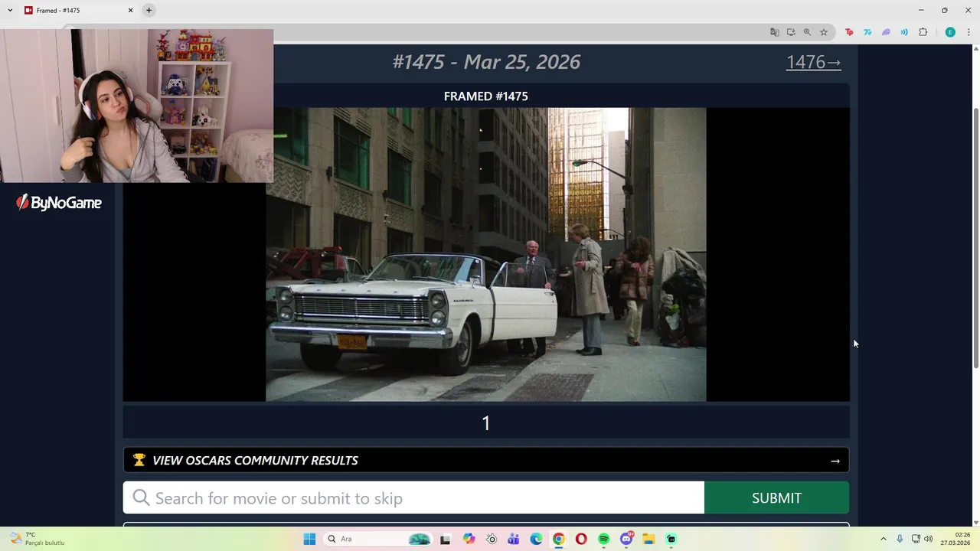This screenshot has height=551, width=980.
Task: Go to puzzle 1476 link
Action: 813,62
